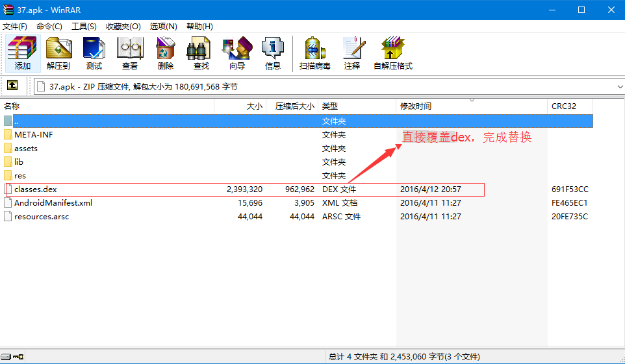Viewport: 625px width, 364px height.
Task: Click CRC32 value 20FE735C
Action: 570,217
